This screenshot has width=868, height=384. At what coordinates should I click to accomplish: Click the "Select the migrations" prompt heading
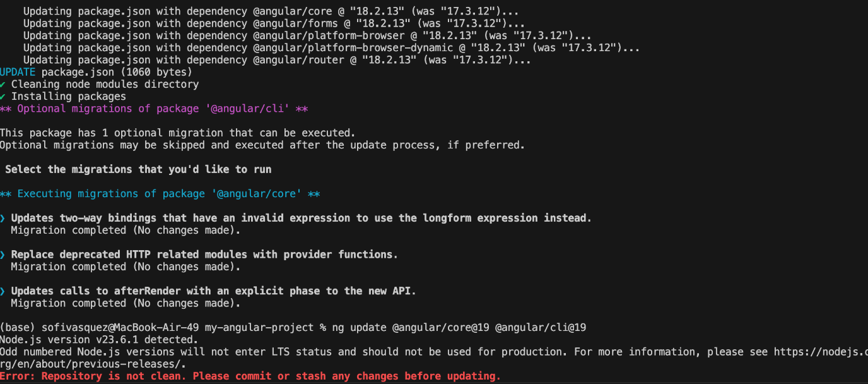pyautogui.click(x=138, y=169)
